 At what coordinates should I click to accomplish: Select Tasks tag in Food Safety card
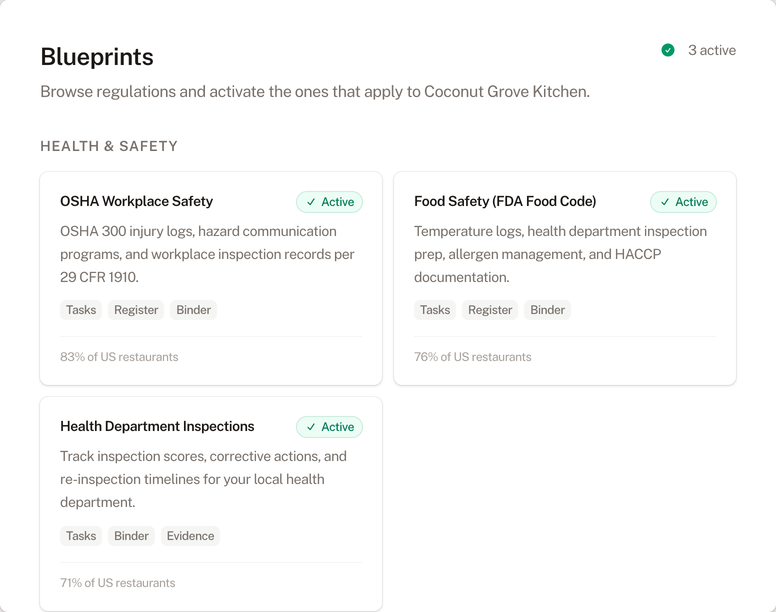tap(435, 310)
